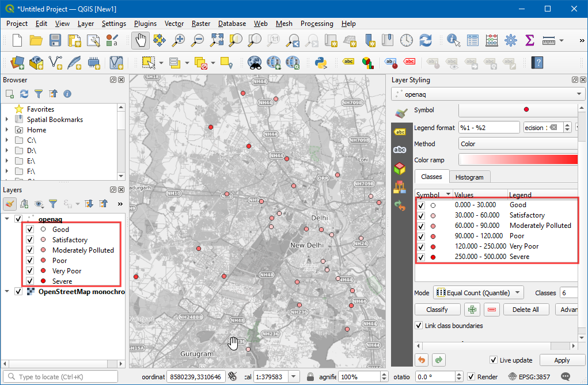Switch to the Histogram tab

(x=469, y=177)
